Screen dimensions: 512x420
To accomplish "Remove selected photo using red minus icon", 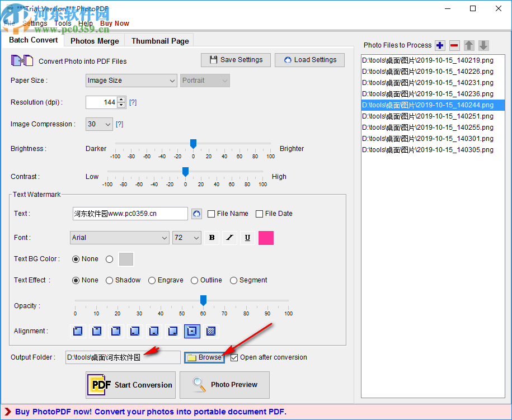I will tap(454, 45).
